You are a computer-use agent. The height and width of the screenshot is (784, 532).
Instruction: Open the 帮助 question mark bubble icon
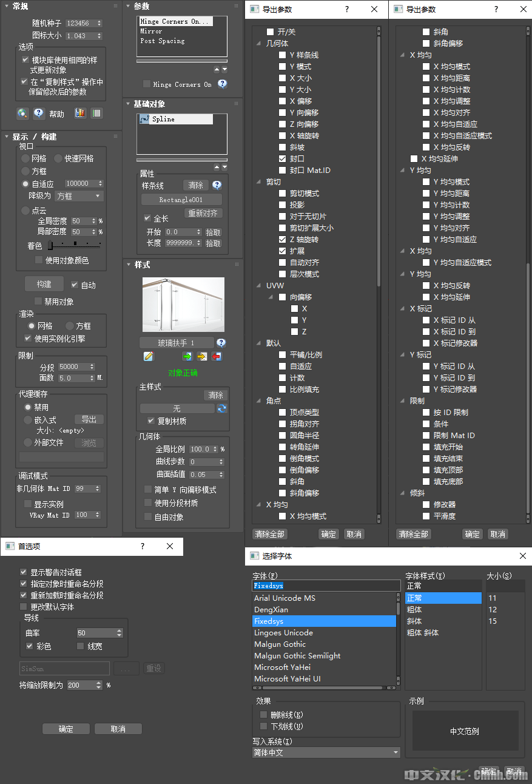pos(38,113)
